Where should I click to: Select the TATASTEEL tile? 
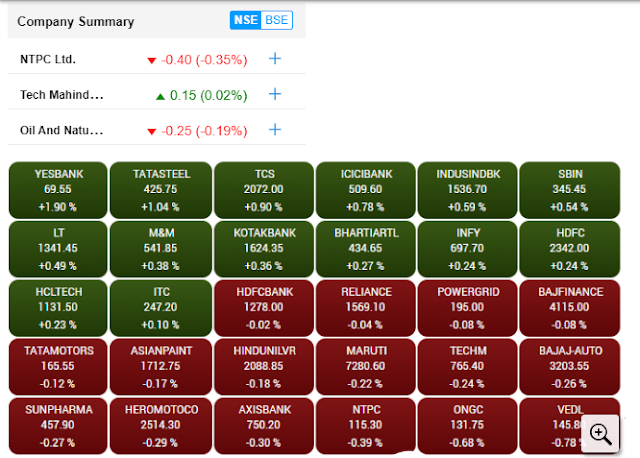[161, 190]
